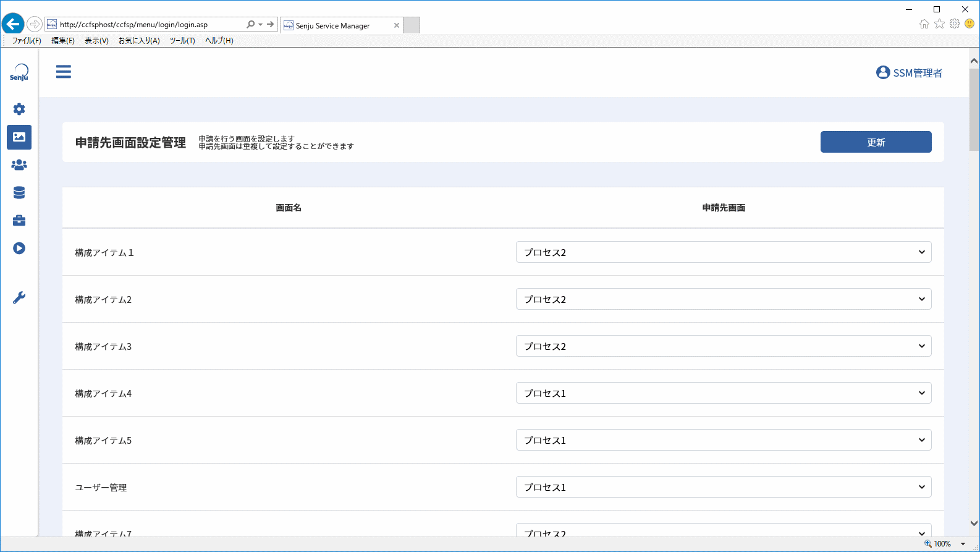The height and width of the screenshot is (552, 980).
Task: Open dropdown for 構成アイテム5
Action: click(x=724, y=440)
